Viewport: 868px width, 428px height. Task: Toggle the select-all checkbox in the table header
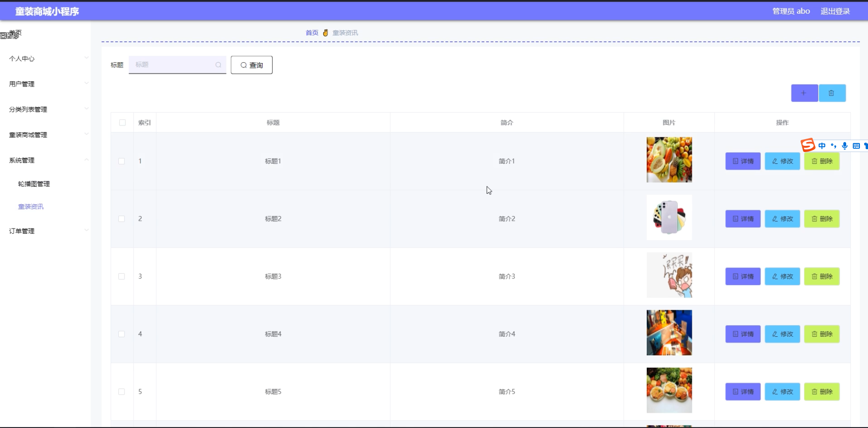pos(123,123)
